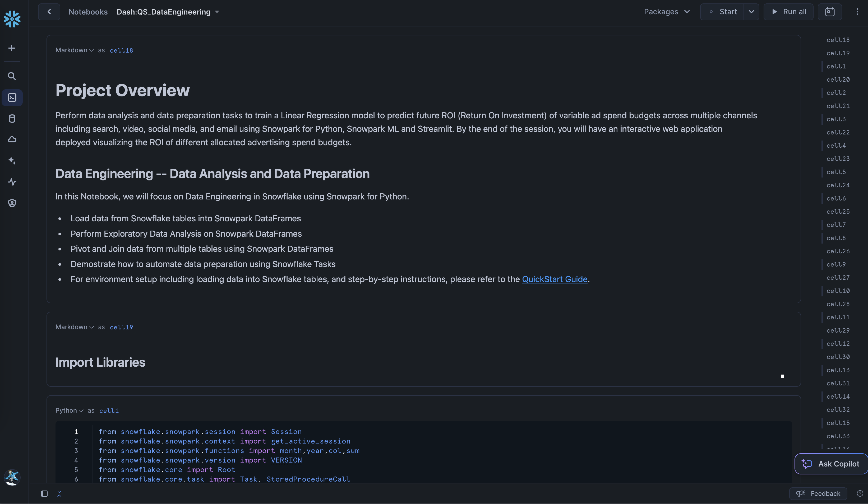This screenshot has width=868, height=504.
Task: Open the vertical three-dot more menu
Action: pyautogui.click(x=857, y=12)
